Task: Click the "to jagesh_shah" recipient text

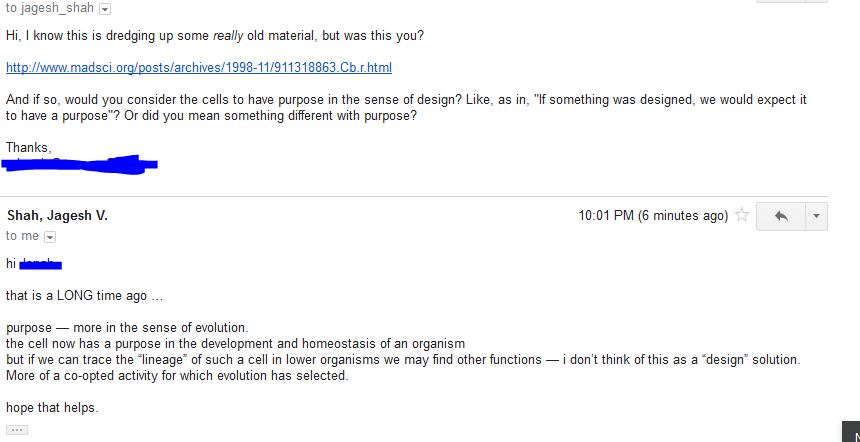Action: pyautogui.click(x=49, y=8)
